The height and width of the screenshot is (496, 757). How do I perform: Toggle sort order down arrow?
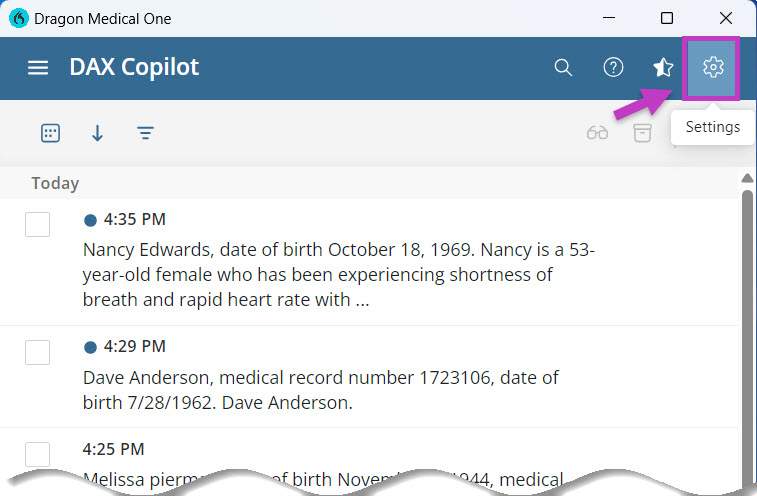click(97, 133)
